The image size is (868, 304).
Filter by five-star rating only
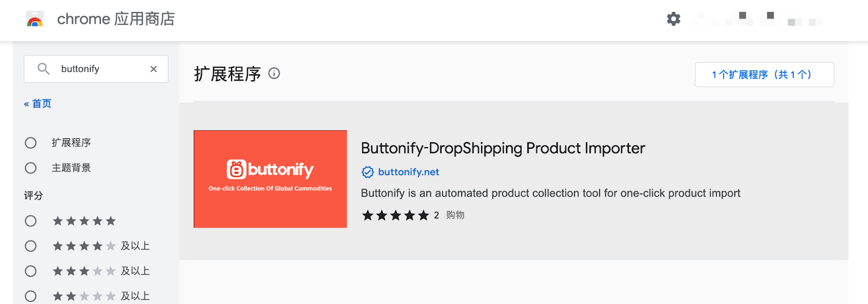click(31, 221)
